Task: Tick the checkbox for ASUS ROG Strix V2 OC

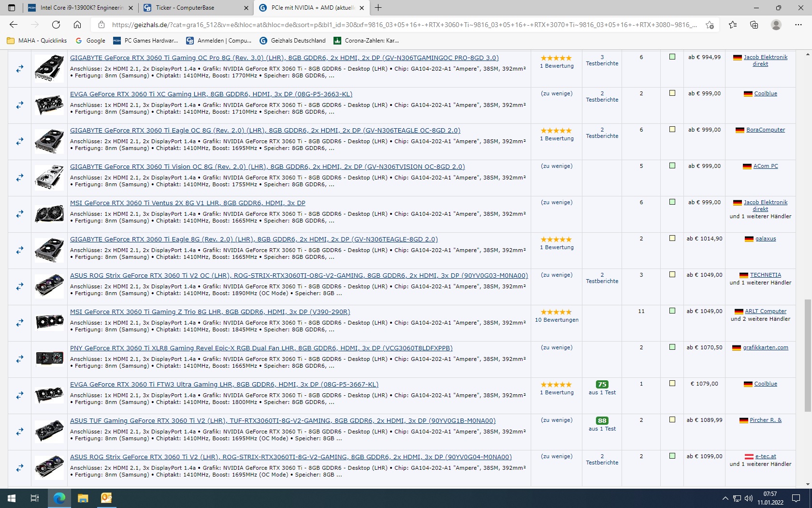Action: point(672,275)
